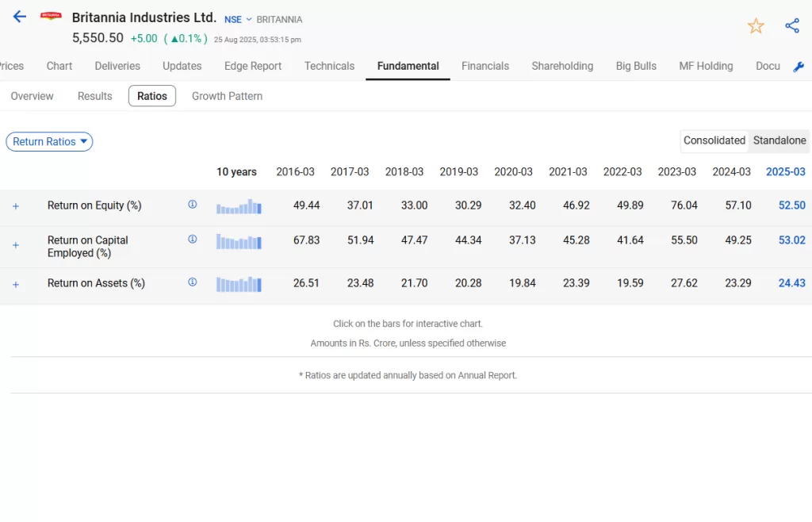Switch to Consolidated figures
Viewport: 812px width, 522px height.
(714, 140)
